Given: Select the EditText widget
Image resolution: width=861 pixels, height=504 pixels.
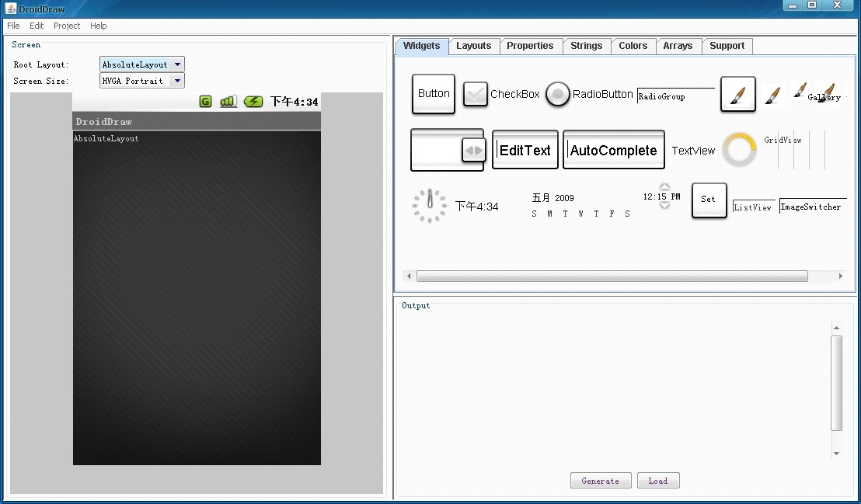Looking at the screenshot, I should coord(525,150).
